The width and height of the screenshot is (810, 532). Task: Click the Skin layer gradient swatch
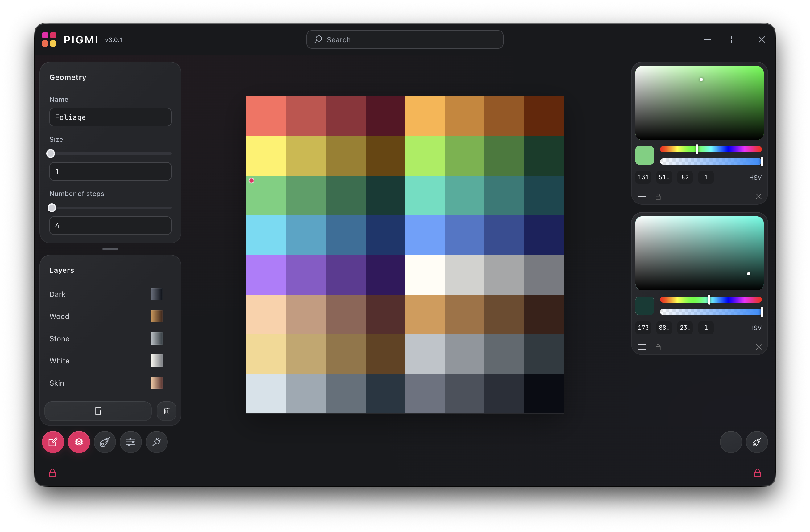[157, 383]
